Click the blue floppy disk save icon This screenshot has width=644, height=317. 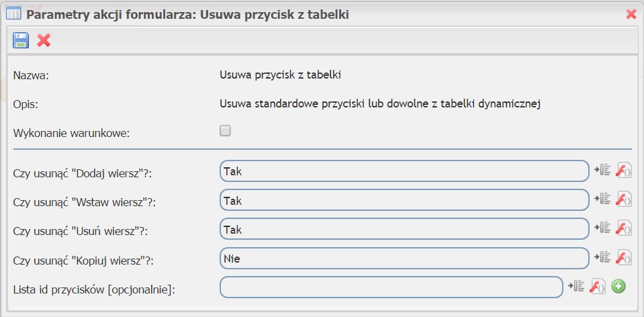(x=21, y=40)
